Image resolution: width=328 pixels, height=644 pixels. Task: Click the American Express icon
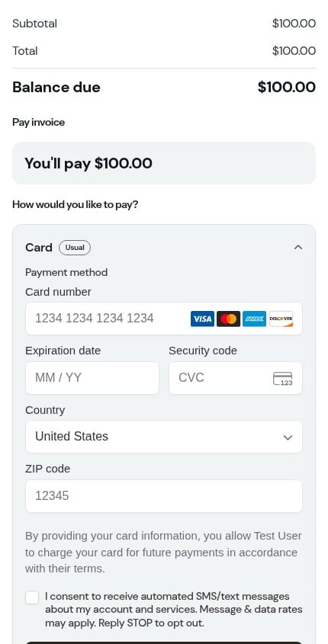254,319
